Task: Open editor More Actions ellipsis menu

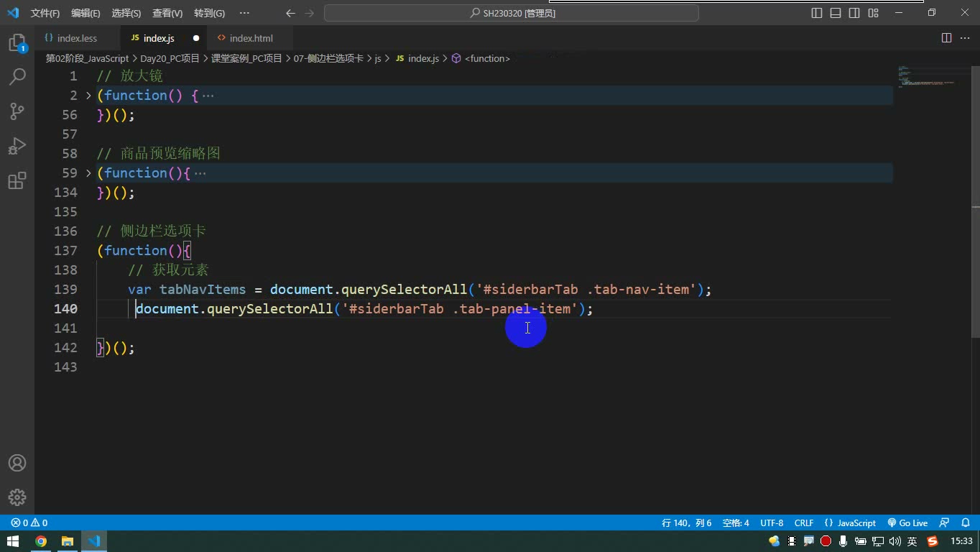Action: tap(964, 38)
